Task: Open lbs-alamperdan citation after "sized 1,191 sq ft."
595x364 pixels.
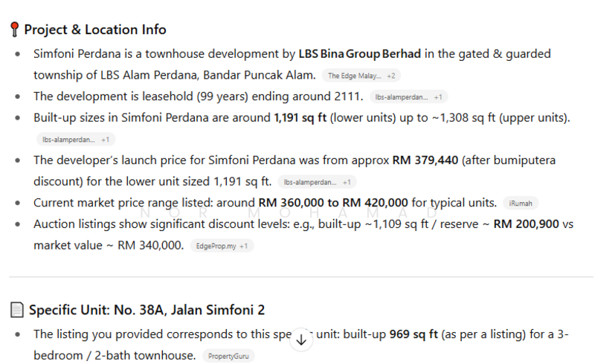Action: pos(310,182)
